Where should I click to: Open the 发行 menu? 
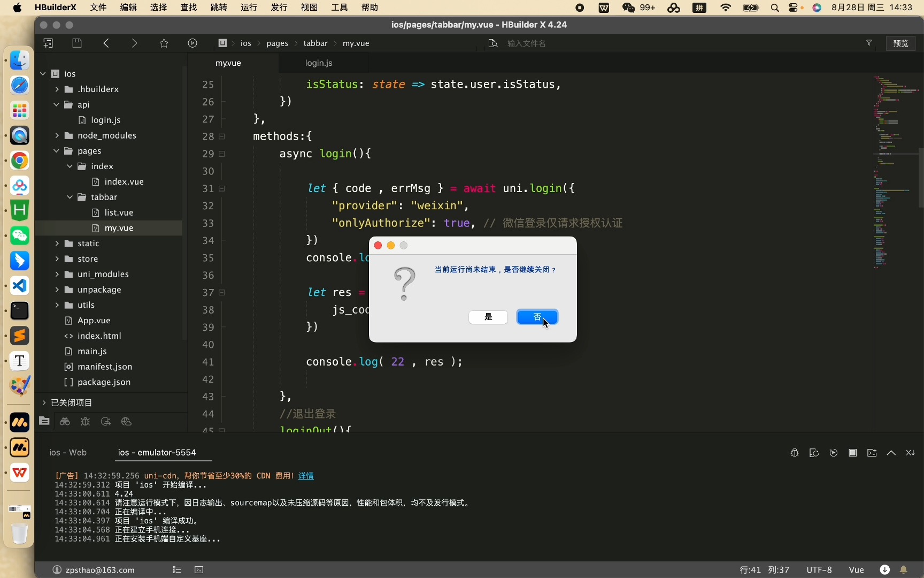[x=279, y=7]
